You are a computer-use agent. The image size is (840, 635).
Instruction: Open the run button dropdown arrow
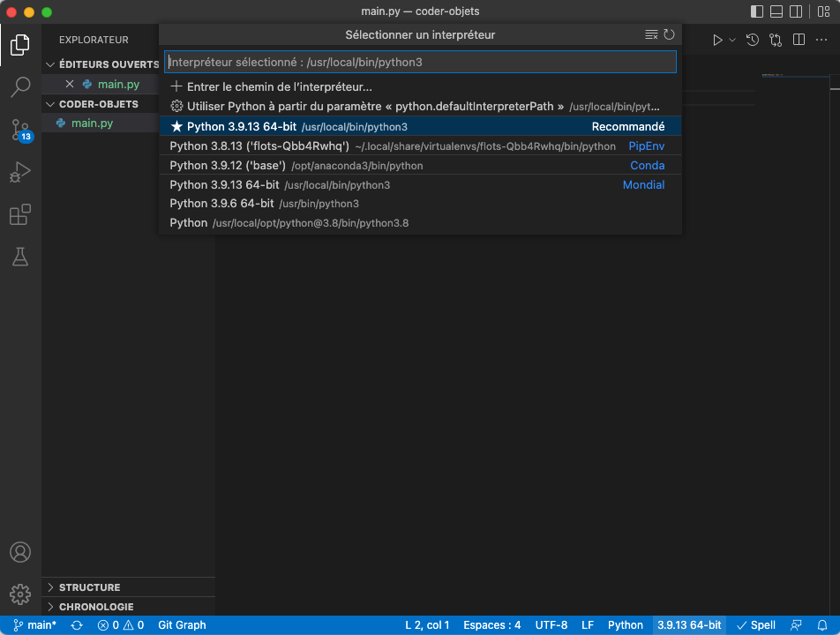point(732,40)
